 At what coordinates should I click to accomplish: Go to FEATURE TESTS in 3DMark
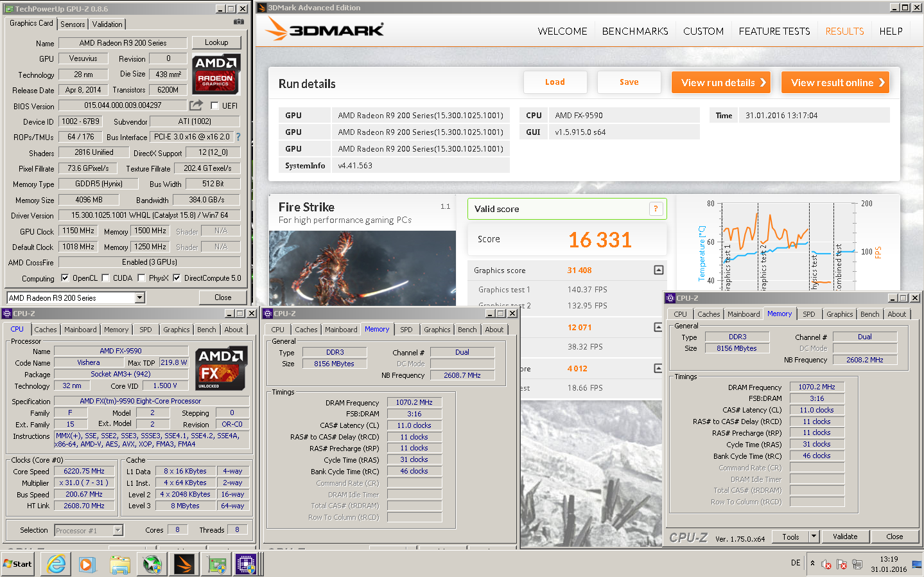(x=774, y=31)
